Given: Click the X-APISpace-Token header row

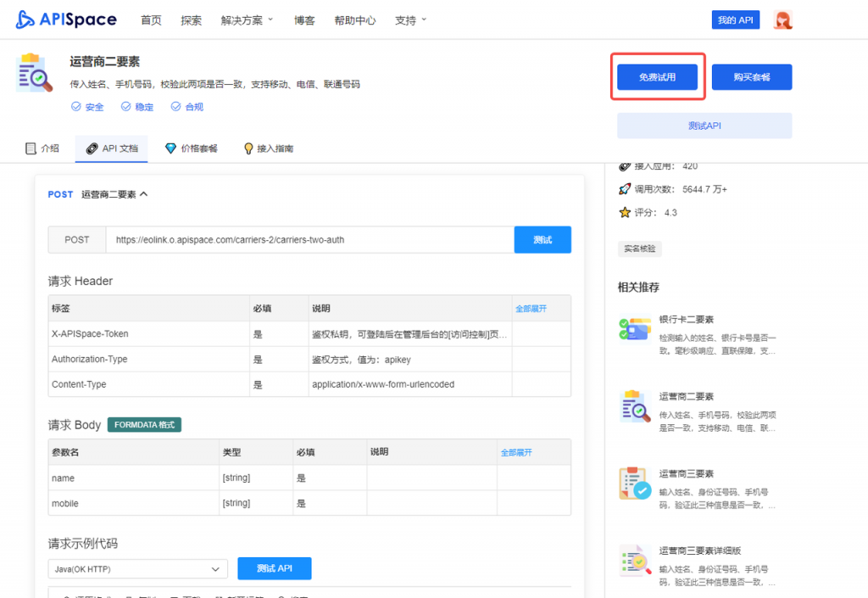Looking at the screenshot, I should coord(309,334).
